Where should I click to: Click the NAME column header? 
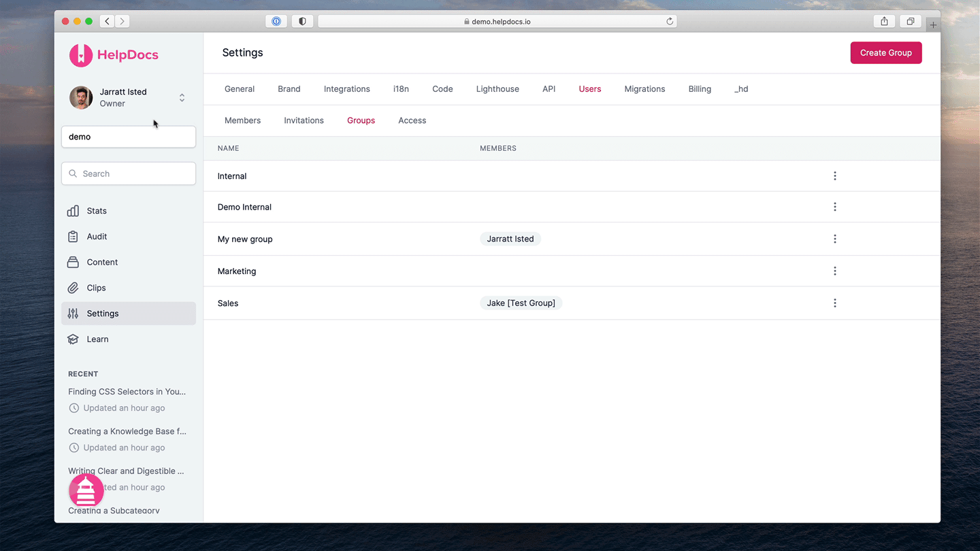(x=228, y=148)
